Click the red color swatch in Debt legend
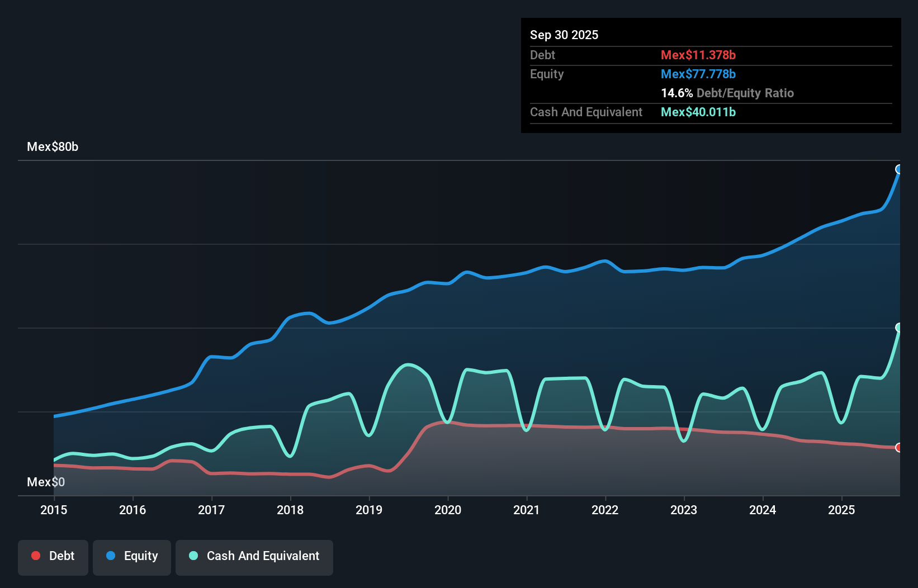The image size is (918, 588). coord(36,556)
